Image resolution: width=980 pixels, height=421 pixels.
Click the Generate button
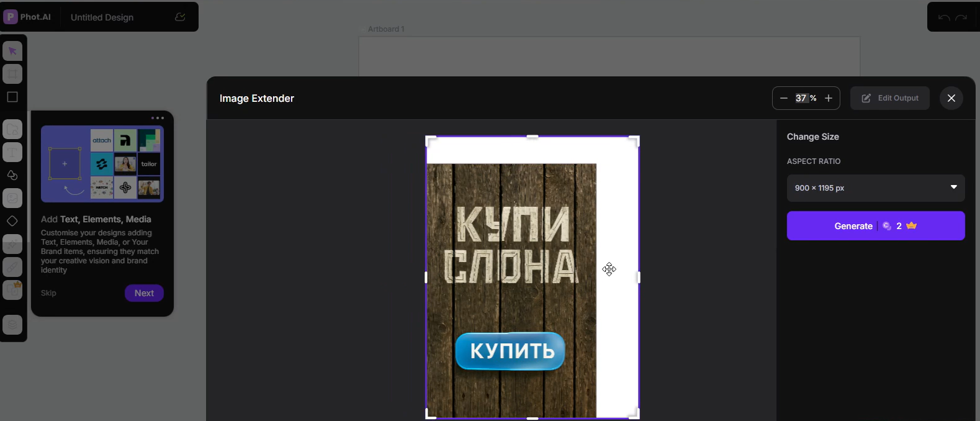tap(876, 226)
